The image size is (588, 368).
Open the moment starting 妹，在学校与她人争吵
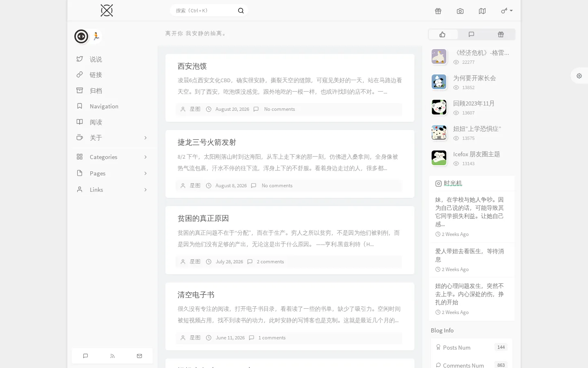tap(470, 212)
